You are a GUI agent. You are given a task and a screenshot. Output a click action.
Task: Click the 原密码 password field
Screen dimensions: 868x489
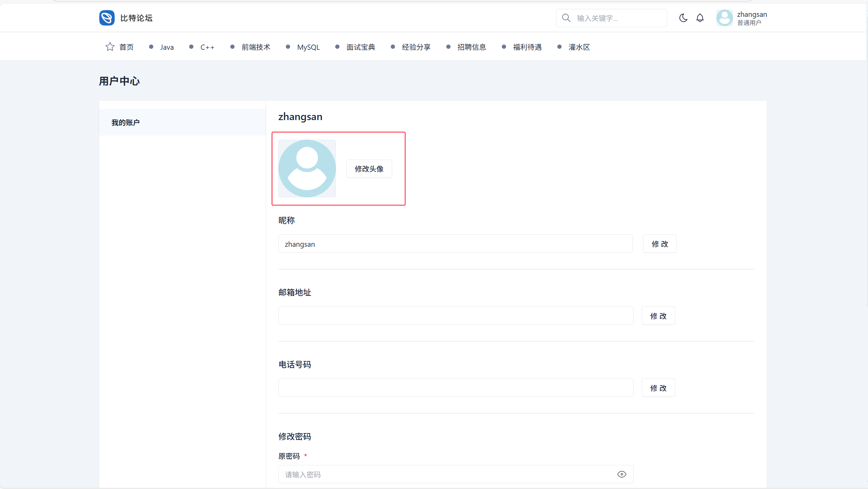point(446,474)
